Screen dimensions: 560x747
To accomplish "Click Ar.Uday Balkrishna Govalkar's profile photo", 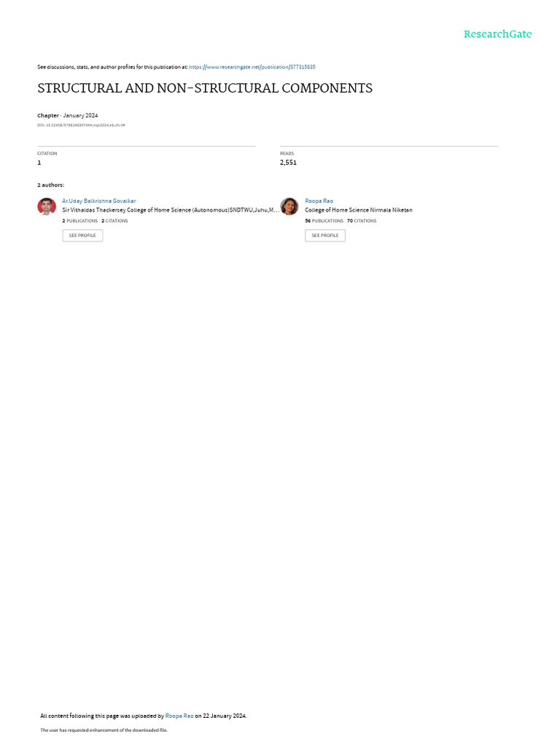I will [47, 206].
